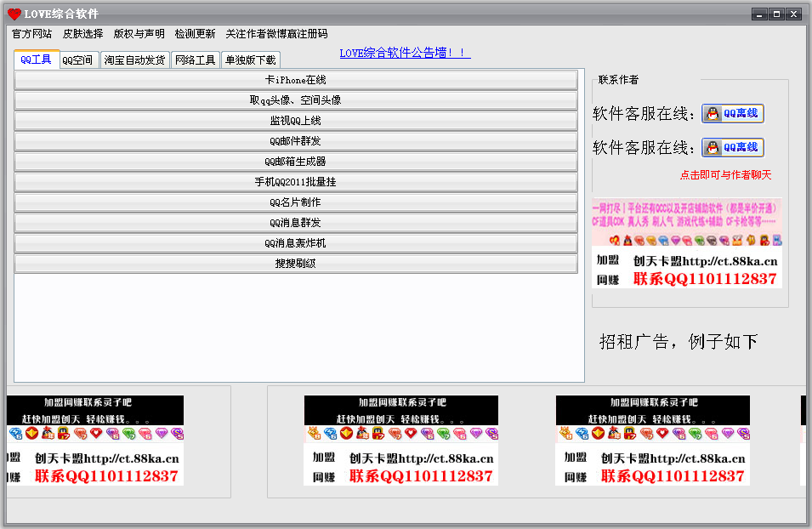Open 关注作者微博赢注册码 menu

point(276,34)
